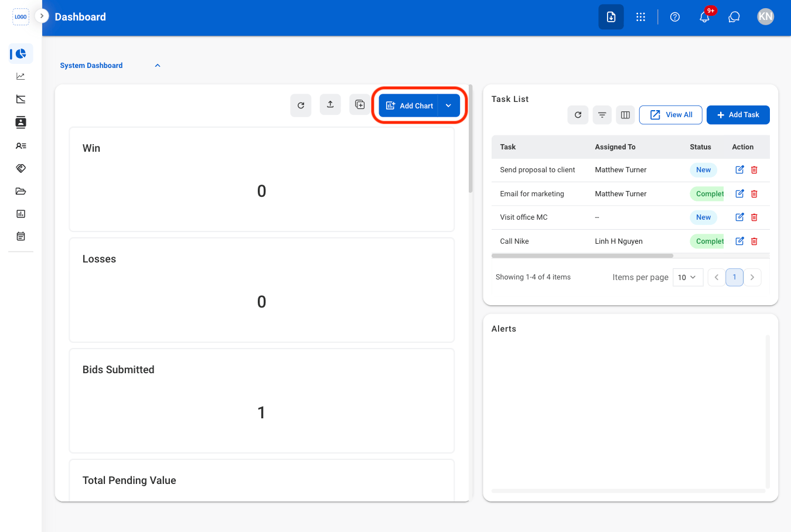
Task: Select the Losses card
Action: click(x=262, y=290)
